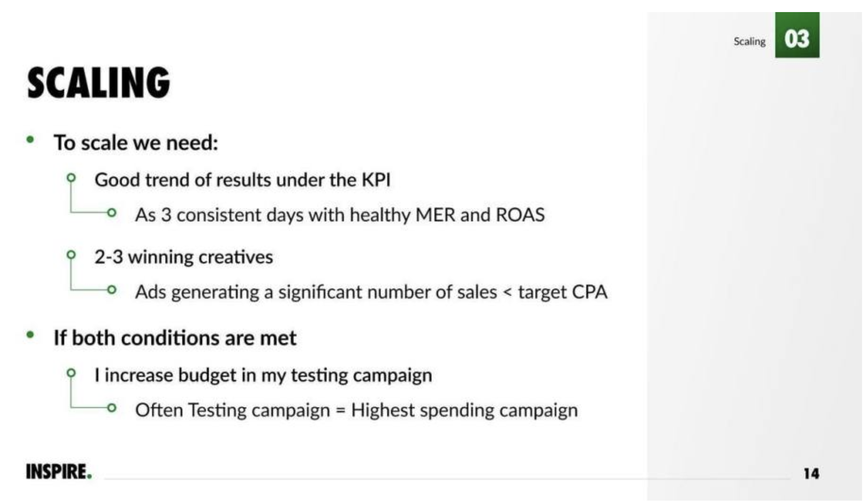Viewport: 863px width, 504px height.
Task: Click the circle marker beside "I increase budget"
Action: pos(71,373)
